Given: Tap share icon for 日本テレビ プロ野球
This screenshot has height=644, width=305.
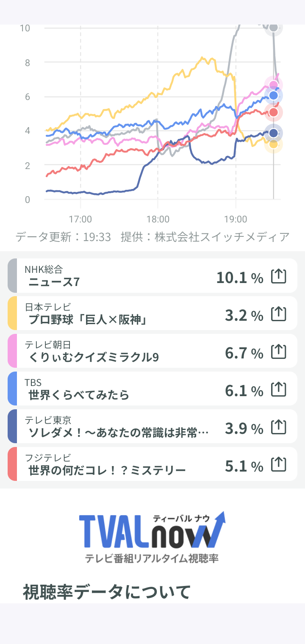Looking at the screenshot, I should 279,314.
